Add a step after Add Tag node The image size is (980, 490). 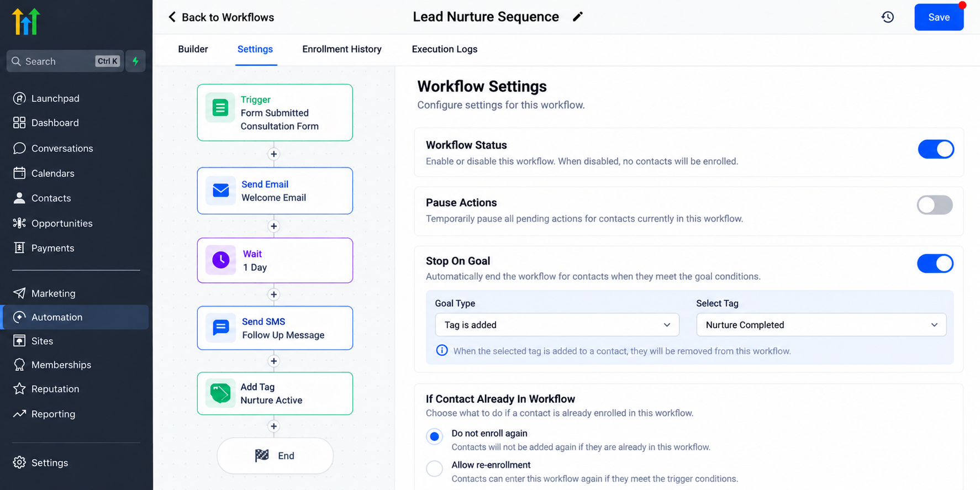tap(273, 426)
